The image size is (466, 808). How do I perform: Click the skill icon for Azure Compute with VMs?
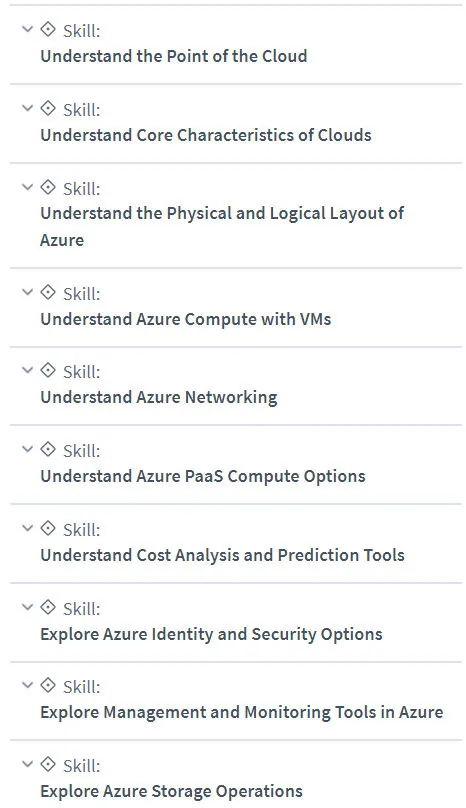[48, 292]
